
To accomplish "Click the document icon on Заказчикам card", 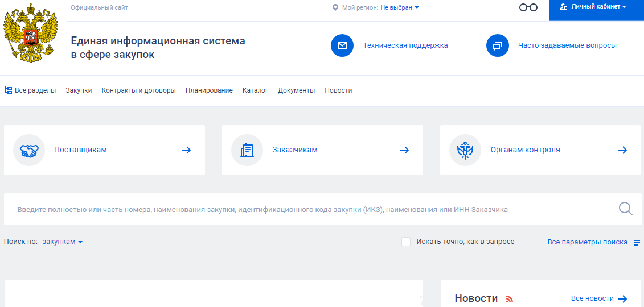I will (247, 150).
